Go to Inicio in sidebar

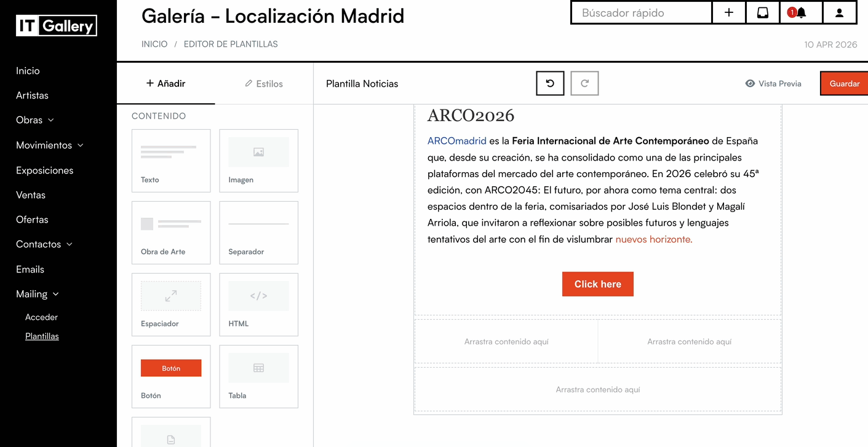(28, 71)
